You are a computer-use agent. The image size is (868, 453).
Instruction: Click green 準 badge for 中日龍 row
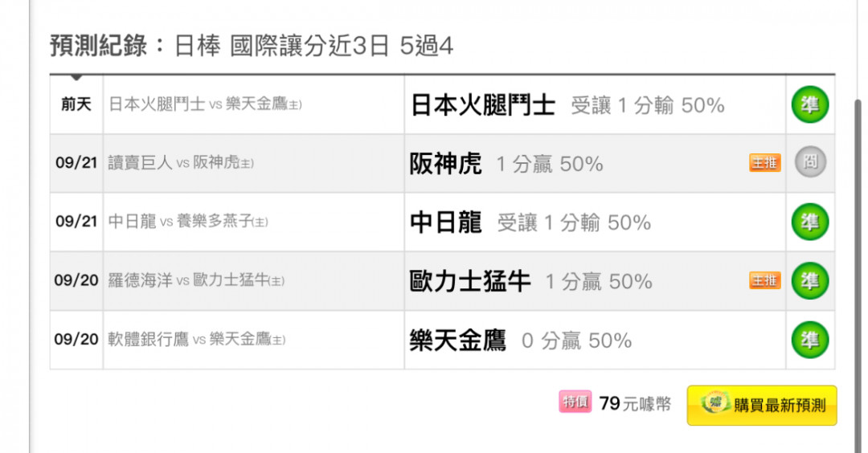point(810,222)
